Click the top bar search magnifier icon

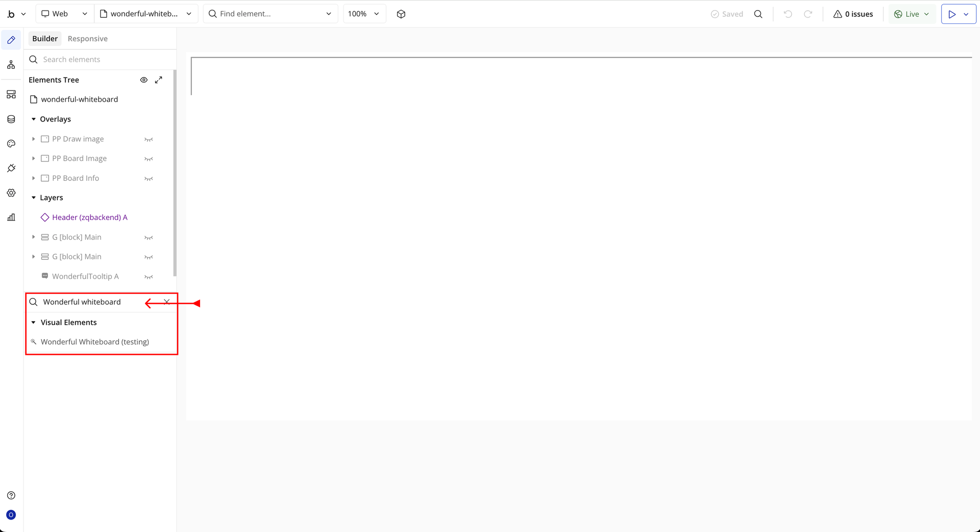point(758,14)
